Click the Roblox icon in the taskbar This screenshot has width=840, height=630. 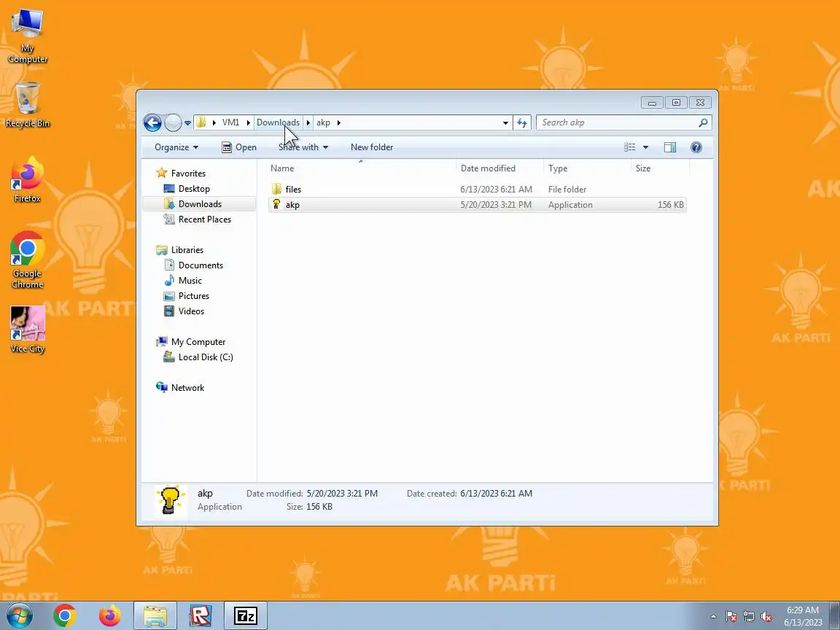201,616
